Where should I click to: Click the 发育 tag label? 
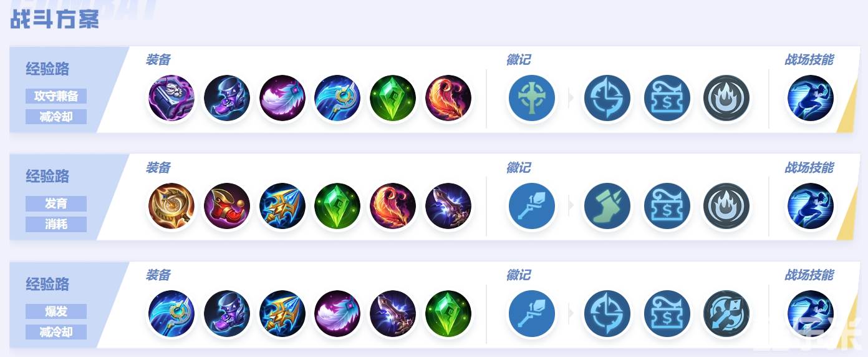click(x=56, y=203)
